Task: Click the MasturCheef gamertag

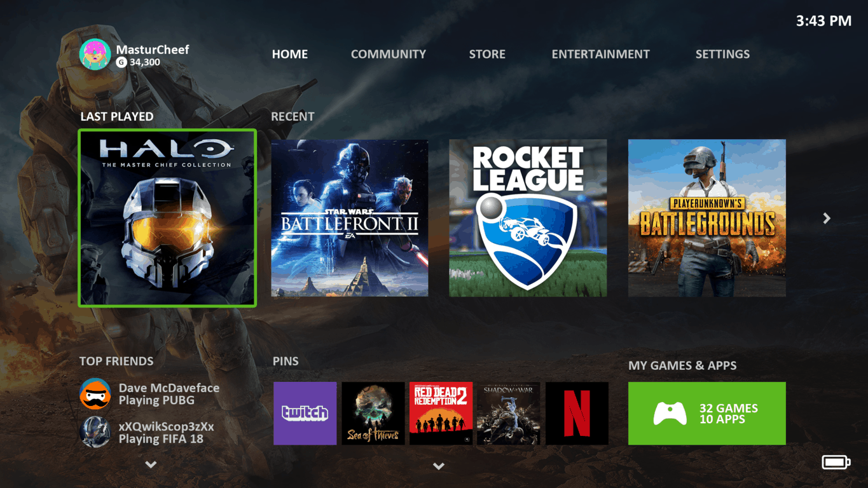Action: pos(153,50)
